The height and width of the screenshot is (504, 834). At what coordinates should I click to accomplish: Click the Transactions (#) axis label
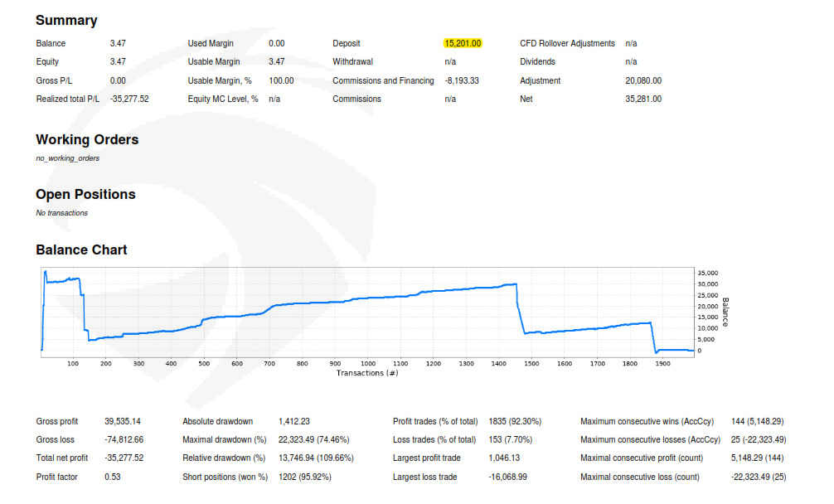click(367, 373)
